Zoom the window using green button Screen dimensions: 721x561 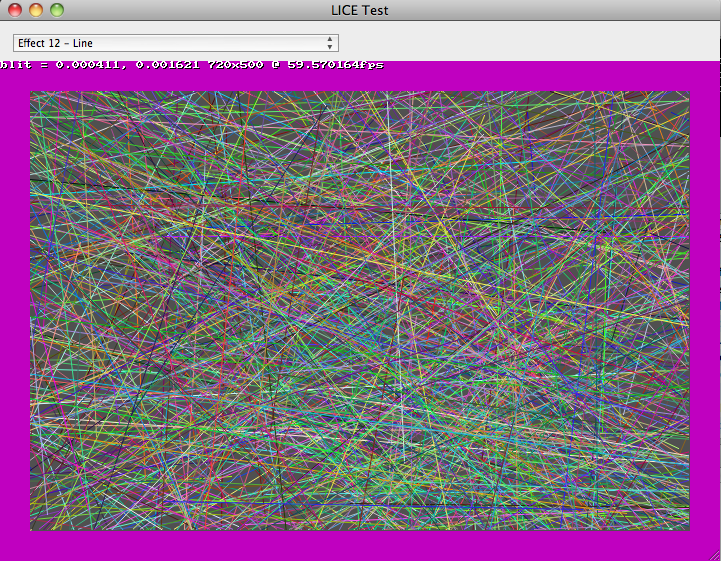(x=57, y=10)
